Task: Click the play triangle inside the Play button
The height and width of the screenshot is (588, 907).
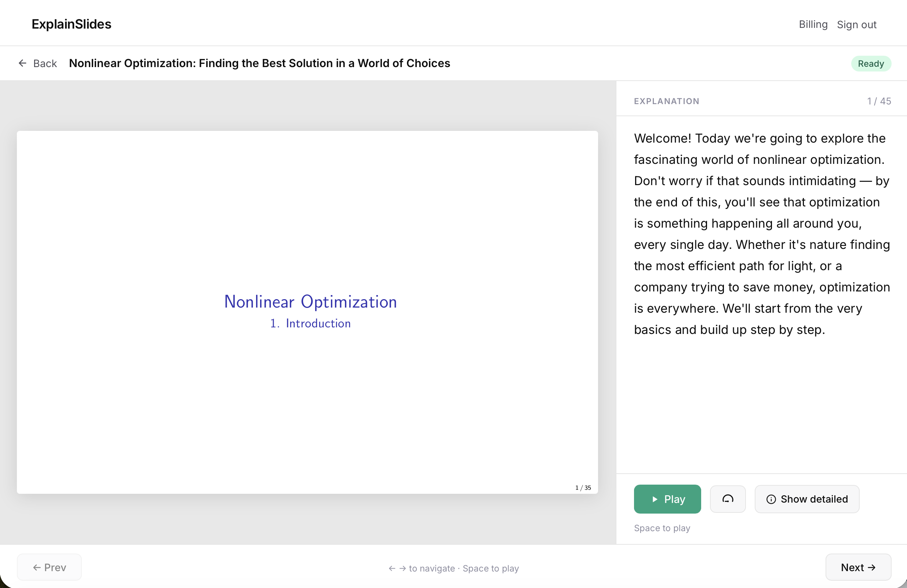Action: (x=655, y=499)
